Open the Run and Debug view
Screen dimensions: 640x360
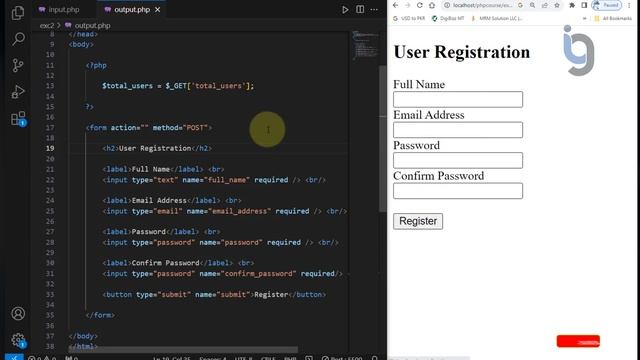(18, 92)
